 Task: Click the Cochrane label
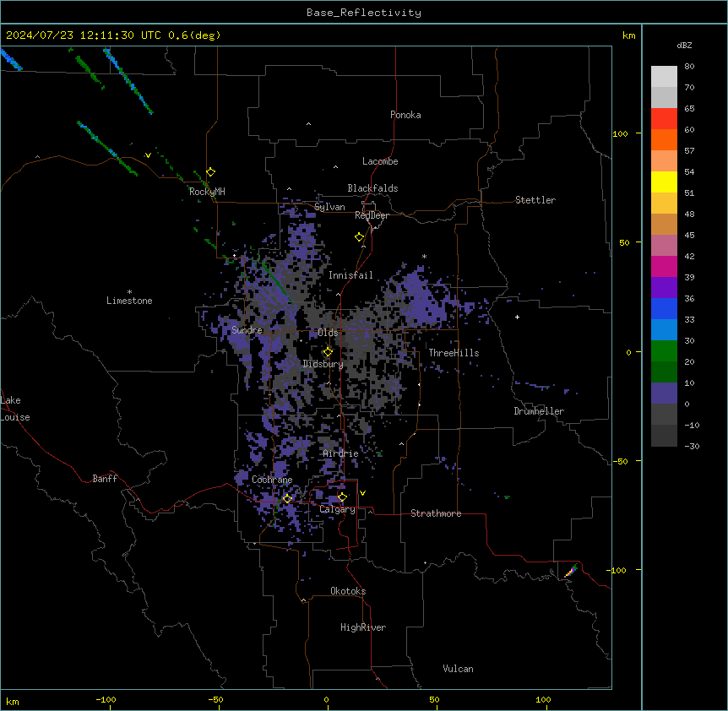click(272, 480)
